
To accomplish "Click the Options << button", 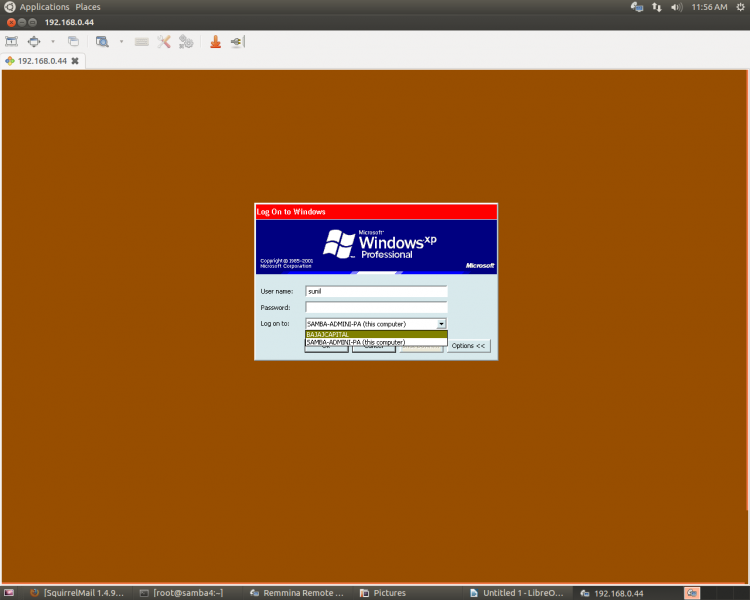I will (x=468, y=345).
